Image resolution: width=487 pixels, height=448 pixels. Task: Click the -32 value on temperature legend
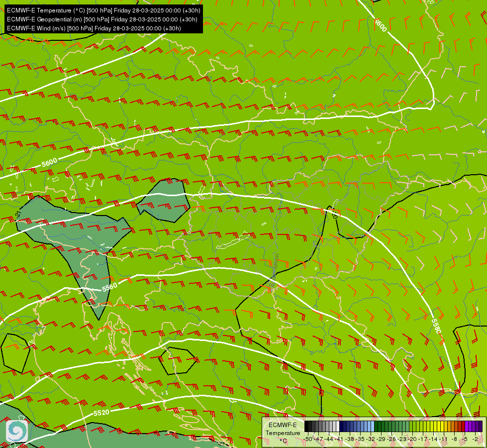pyautogui.click(x=371, y=439)
